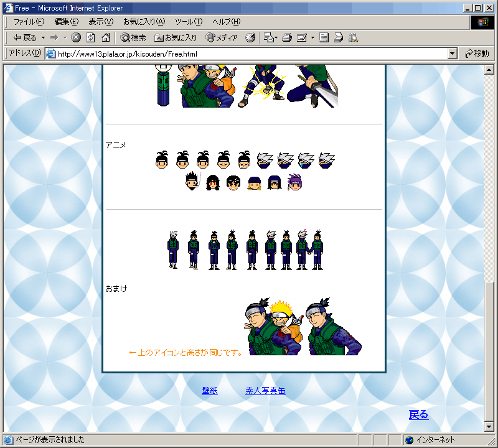Image resolution: width=498 pixels, height=448 pixels.
Task: Go to the Home page icon
Action: click(106, 38)
